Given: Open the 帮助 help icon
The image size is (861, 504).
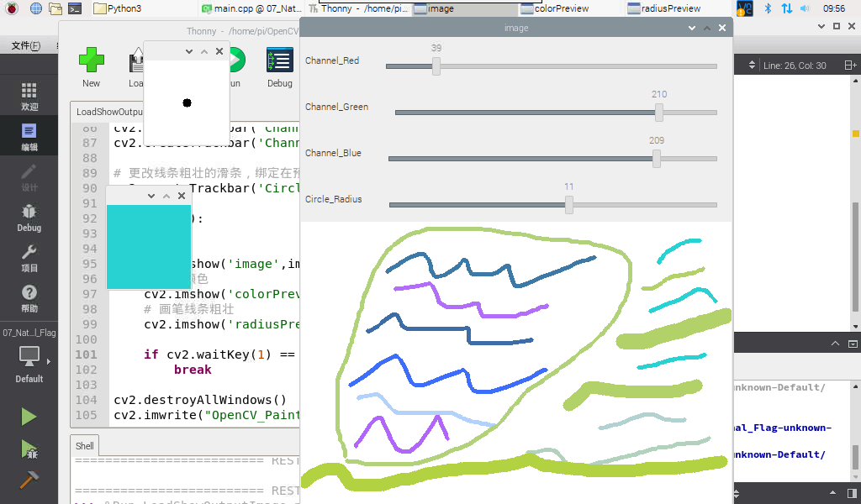Looking at the screenshot, I should [x=29, y=299].
